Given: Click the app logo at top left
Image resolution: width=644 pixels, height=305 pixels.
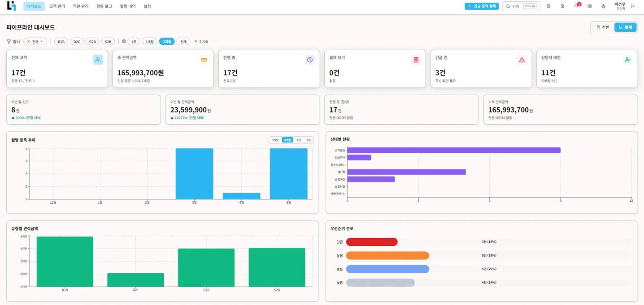Looking at the screenshot, I should (11, 6).
